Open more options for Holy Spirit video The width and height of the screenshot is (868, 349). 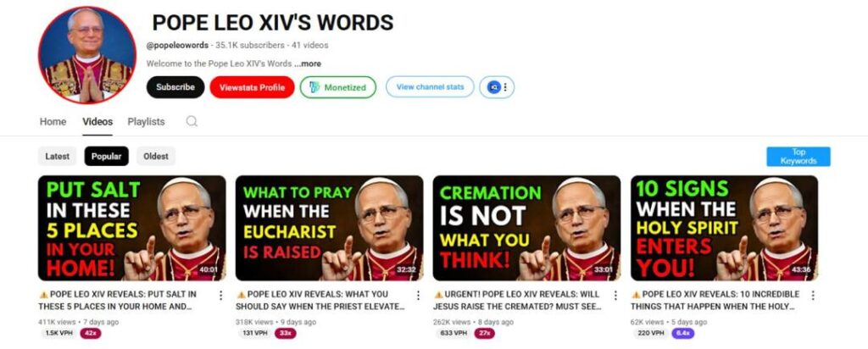813,296
